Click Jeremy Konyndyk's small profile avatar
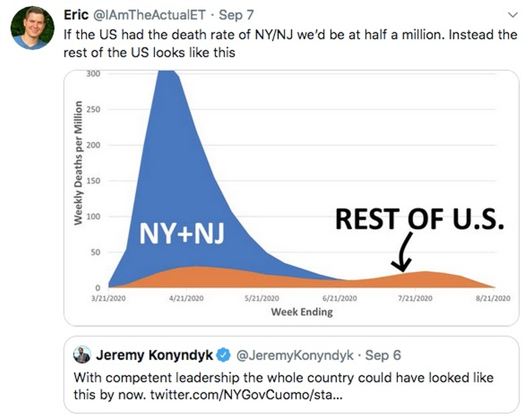This screenshot has height=417, width=532. point(82,355)
